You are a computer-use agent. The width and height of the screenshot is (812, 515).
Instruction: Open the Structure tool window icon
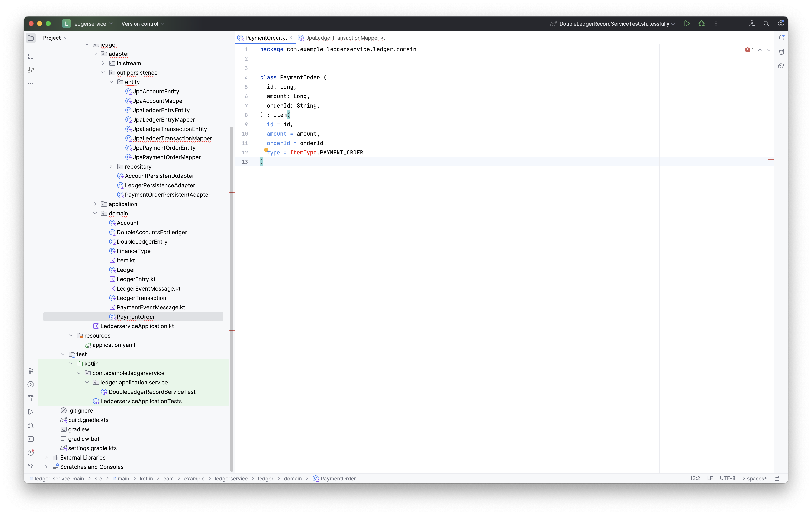point(31,56)
